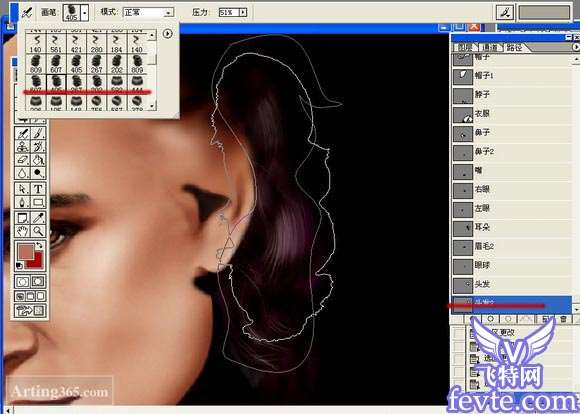Viewport: 580px width, 414px height.
Task: Choose the brush preset labeled 421
Action: click(76, 43)
